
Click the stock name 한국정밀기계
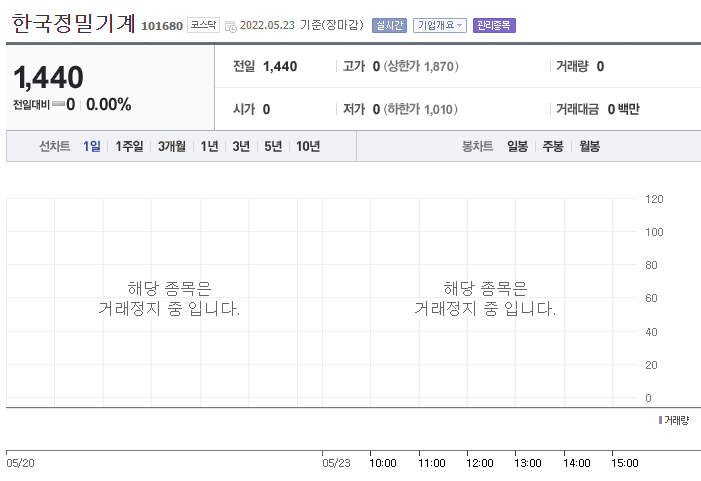point(73,23)
